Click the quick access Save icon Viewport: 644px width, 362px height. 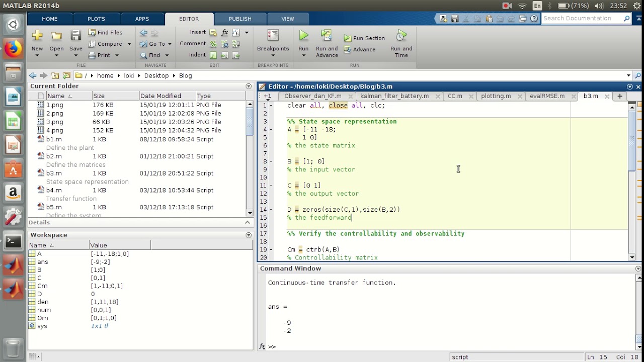(455, 19)
